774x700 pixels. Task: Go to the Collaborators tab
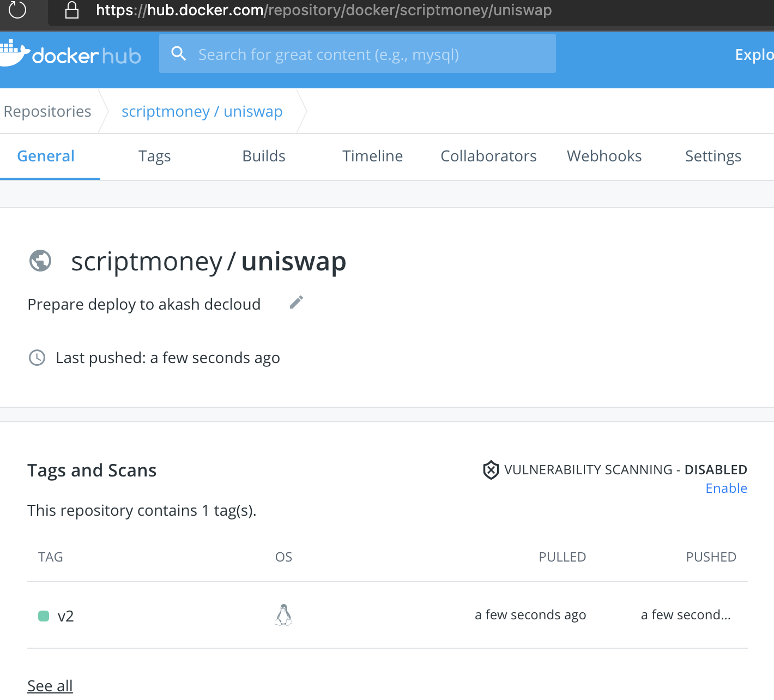pos(488,156)
